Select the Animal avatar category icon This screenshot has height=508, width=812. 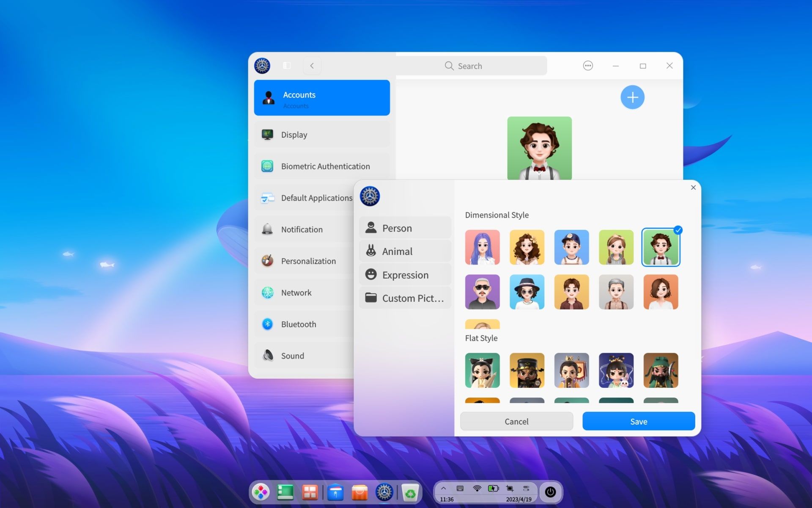[371, 251]
